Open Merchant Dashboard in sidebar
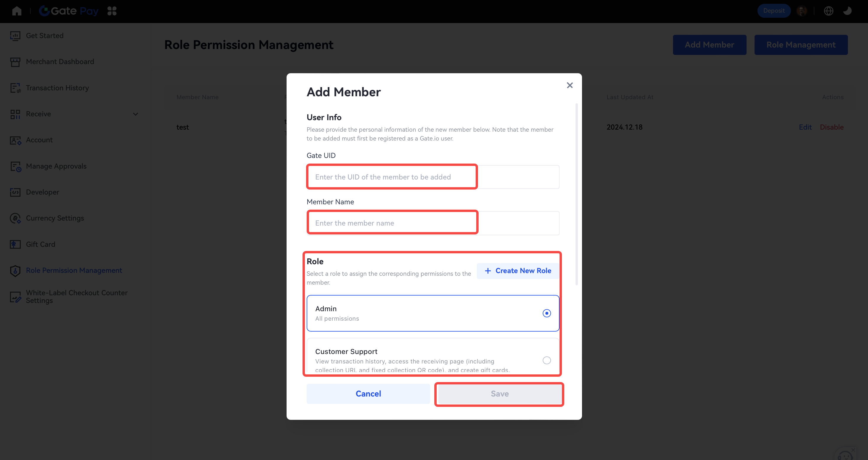The image size is (868, 460). tap(60, 62)
